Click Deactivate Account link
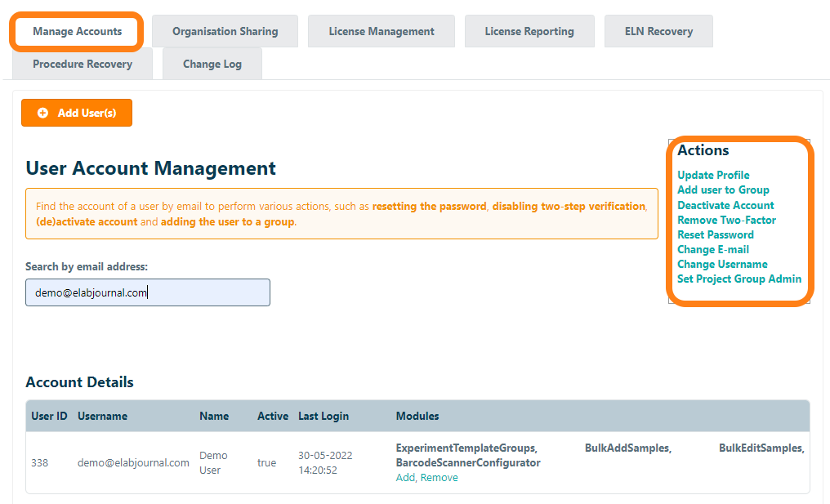Viewport: 830px width, 504px height. click(x=725, y=205)
